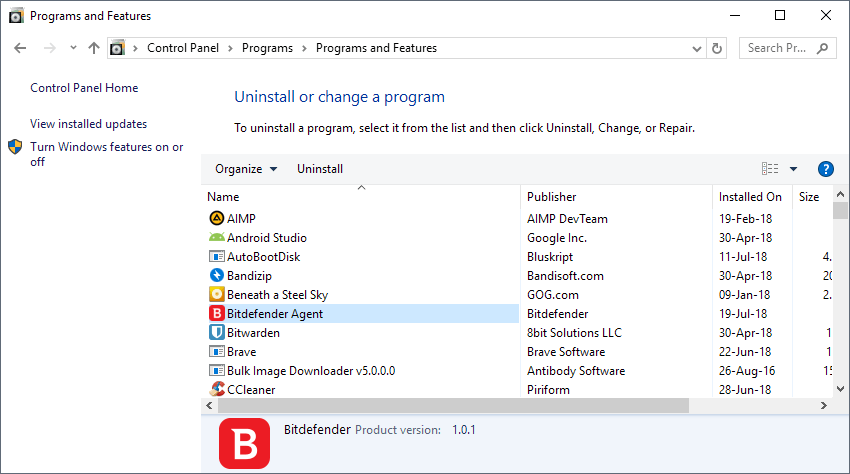Click the Beneath a Steel Sky icon

[216, 294]
